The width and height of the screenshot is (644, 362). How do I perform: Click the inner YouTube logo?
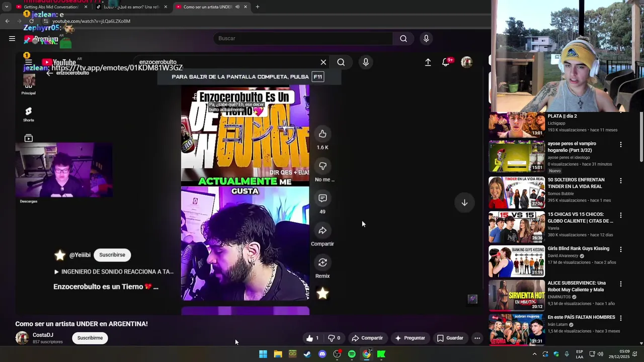pos(58,62)
